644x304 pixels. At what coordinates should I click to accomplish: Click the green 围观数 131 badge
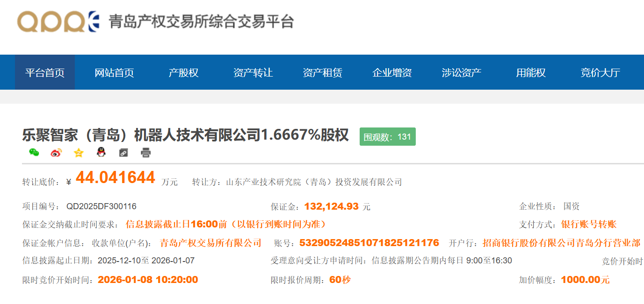(x=387, y=137)
